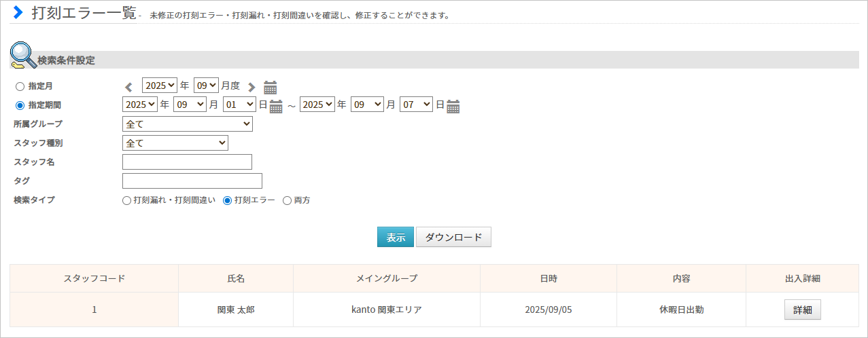This screenshot has width=868, height=338.
Task: Click the blue chevron beside the page title
Action: click(18, 13)
